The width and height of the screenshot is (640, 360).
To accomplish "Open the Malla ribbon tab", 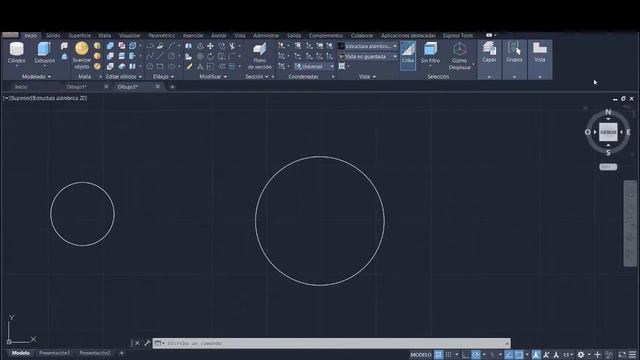I will coord(104,36).
